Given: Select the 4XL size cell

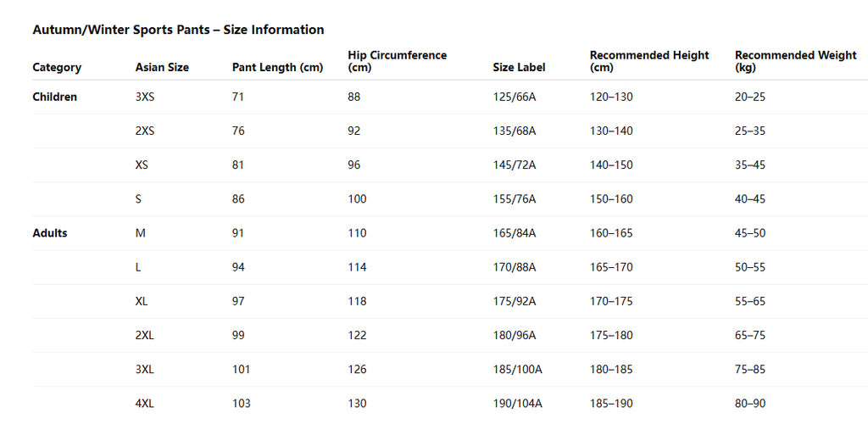Looking at the screenshot, I should pos(145,404).
